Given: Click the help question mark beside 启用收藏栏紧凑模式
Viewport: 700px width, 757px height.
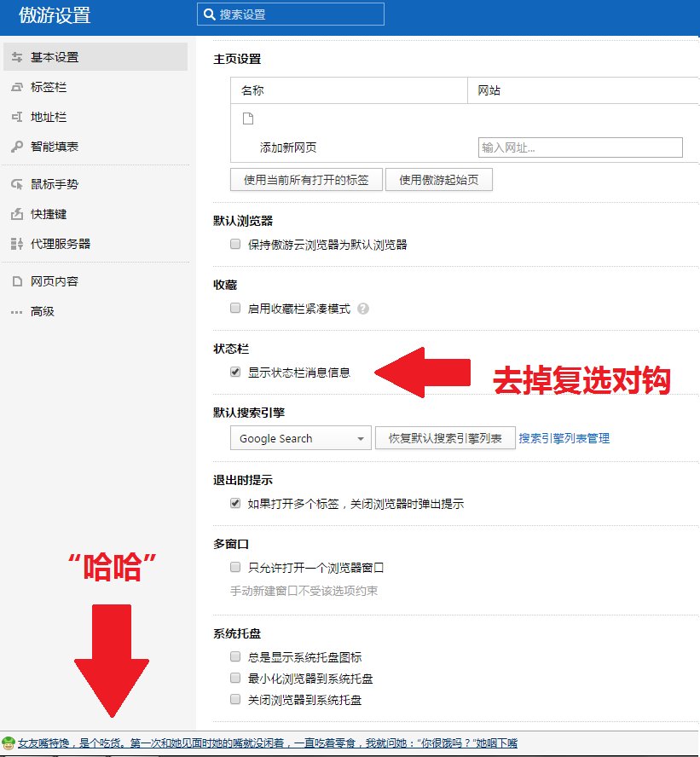Looking at the screenshot, I should 363,309.
